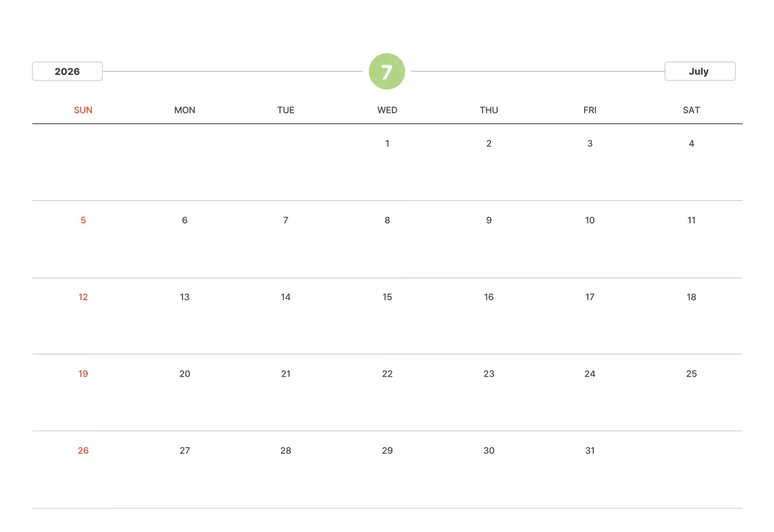Select the WED column header

pyautogui.click(x=387, y=110)
